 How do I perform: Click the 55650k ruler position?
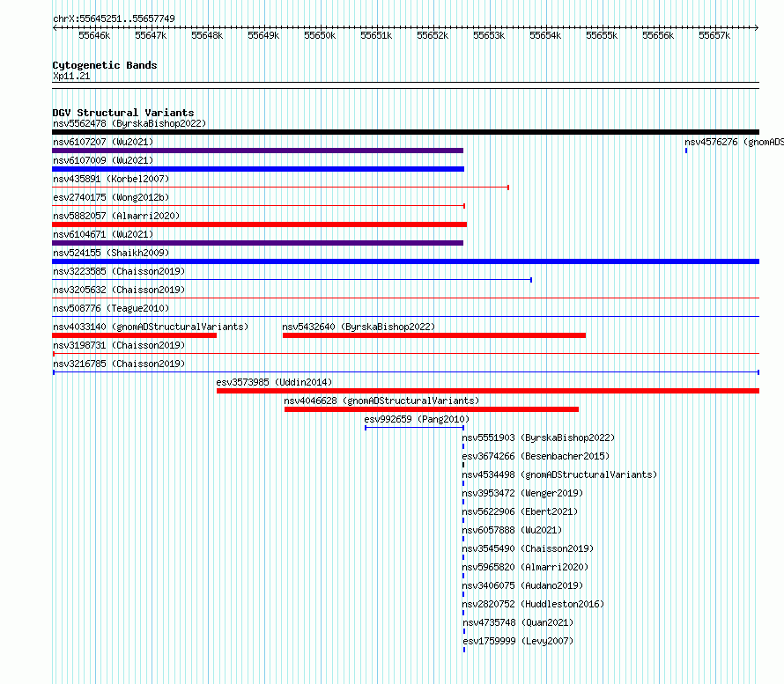click(x=320, y=35)
